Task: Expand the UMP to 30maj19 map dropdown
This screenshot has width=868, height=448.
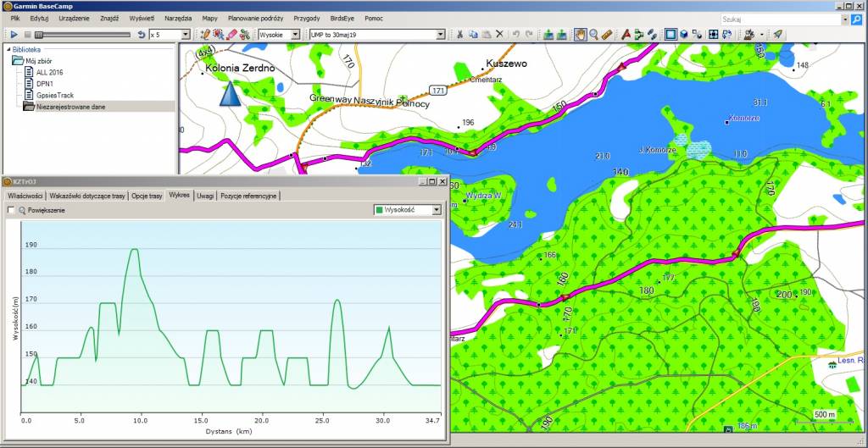Action: [440, 35]
